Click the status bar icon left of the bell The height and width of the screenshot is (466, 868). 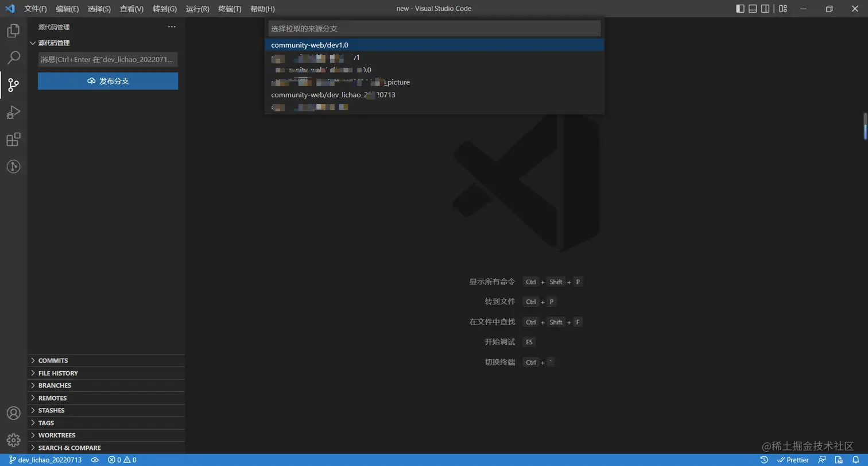click(x=839, y=460)
